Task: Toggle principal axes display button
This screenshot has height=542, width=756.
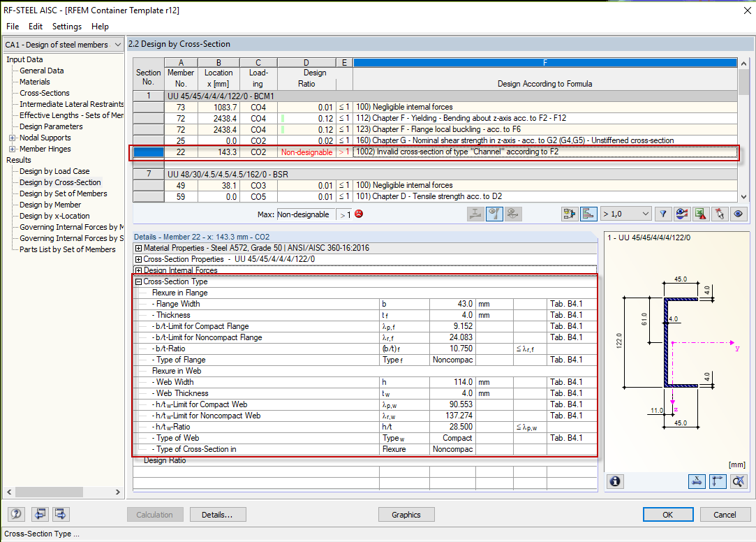Action: click(x=718, y=481)
